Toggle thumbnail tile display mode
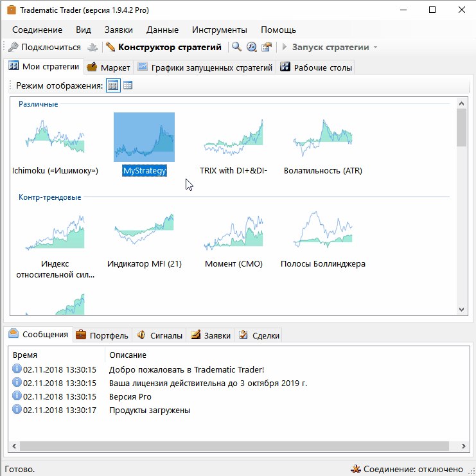 pyautogui.click(x=113, y=85)
